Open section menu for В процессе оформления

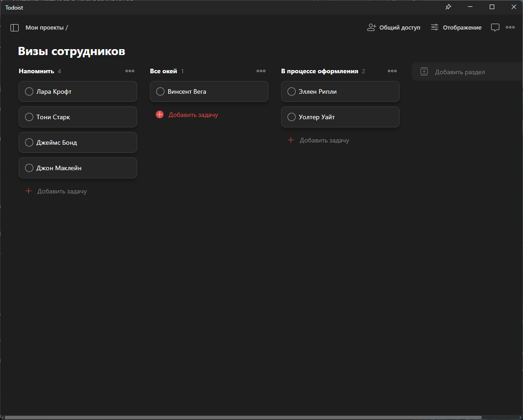click(x=392, y=71)
